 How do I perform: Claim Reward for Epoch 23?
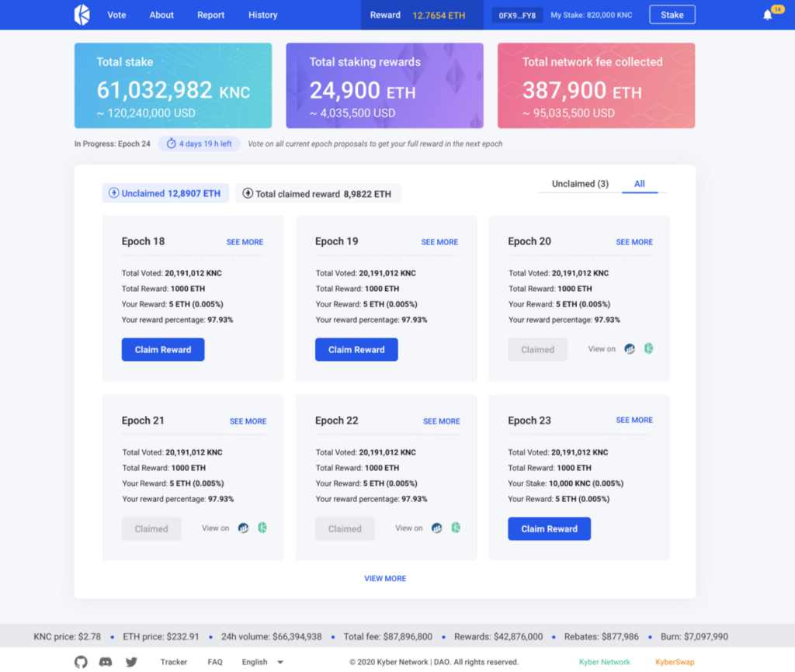coord(549,528)
